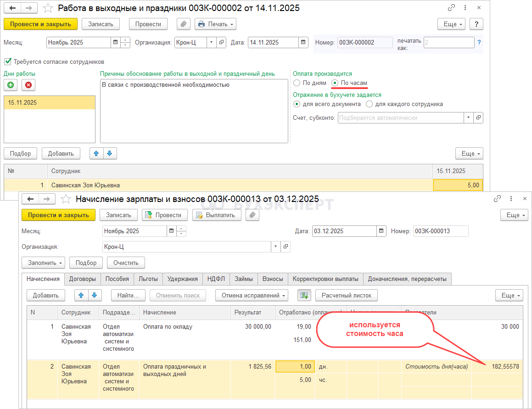Switch to the НДФЛ tab
The image size is (532, 409).
tap(216, 279)
